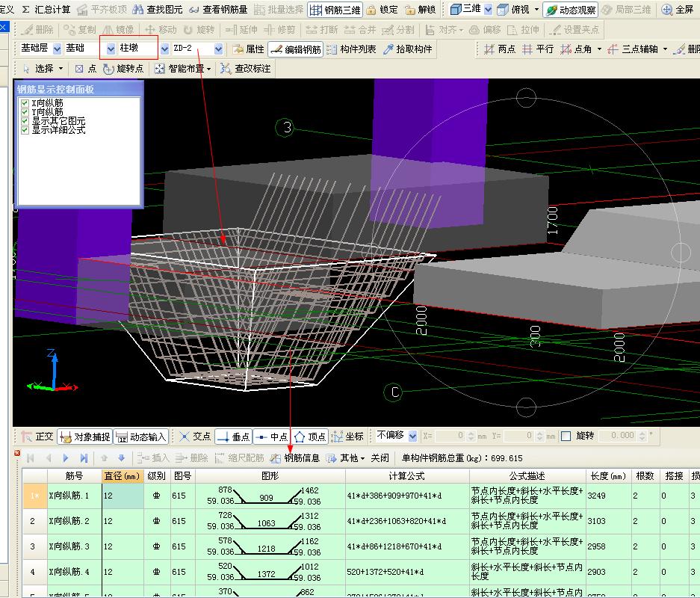Click the 图形 column header
Screen dimensions: 700x598
tap(270, 476)
